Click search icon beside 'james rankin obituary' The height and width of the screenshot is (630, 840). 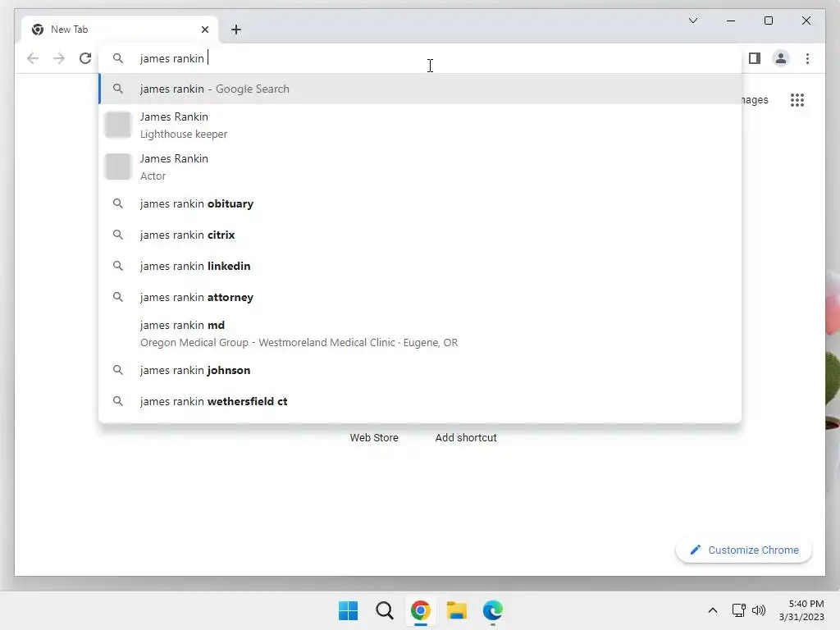click(x=118, y=203)
